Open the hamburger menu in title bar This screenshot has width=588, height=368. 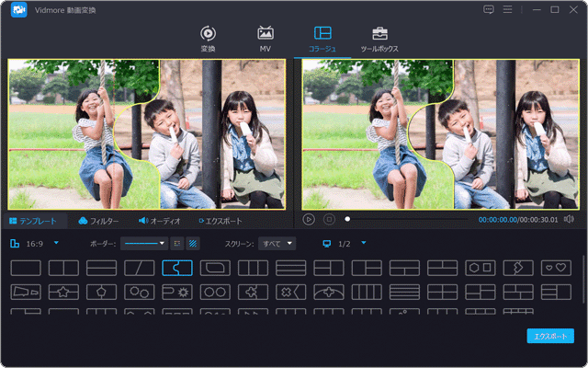(507, 10)
